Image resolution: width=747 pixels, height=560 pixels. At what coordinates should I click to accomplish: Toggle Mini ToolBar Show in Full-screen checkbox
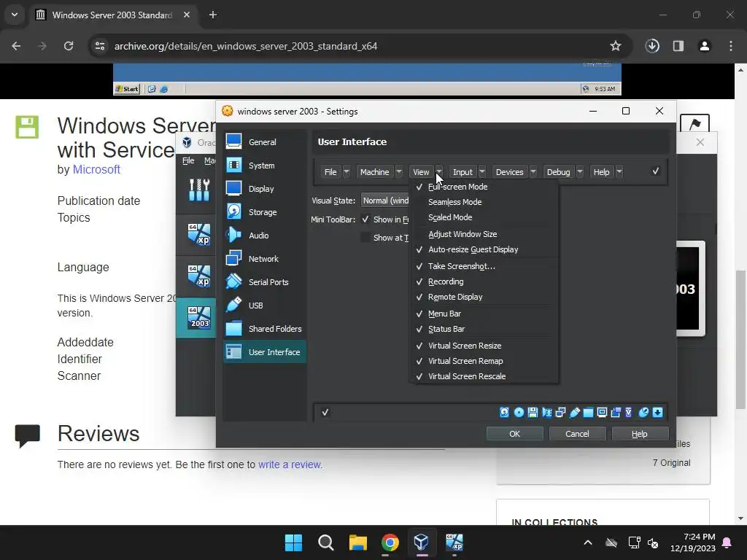pos(365,219)
